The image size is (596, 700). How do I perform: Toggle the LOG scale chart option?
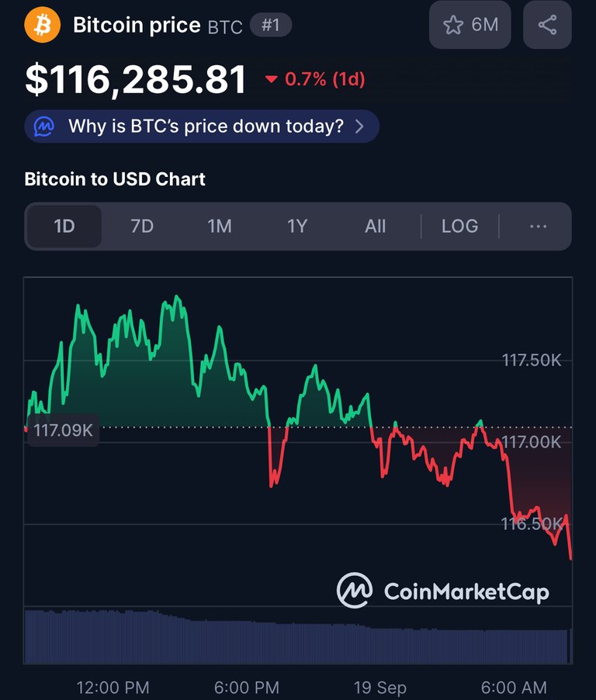point(459,227)
